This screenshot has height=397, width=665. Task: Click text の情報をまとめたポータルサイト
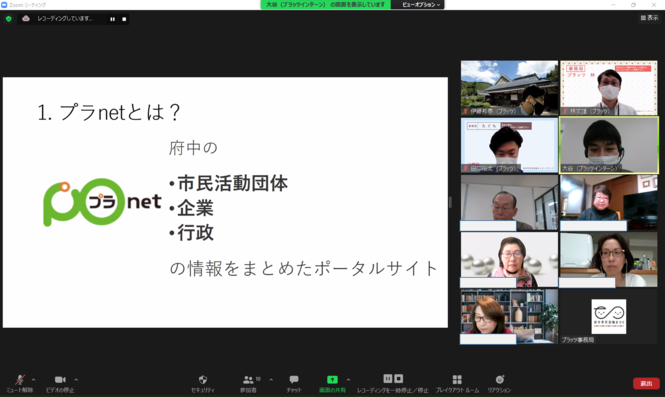tap(303, 268)
